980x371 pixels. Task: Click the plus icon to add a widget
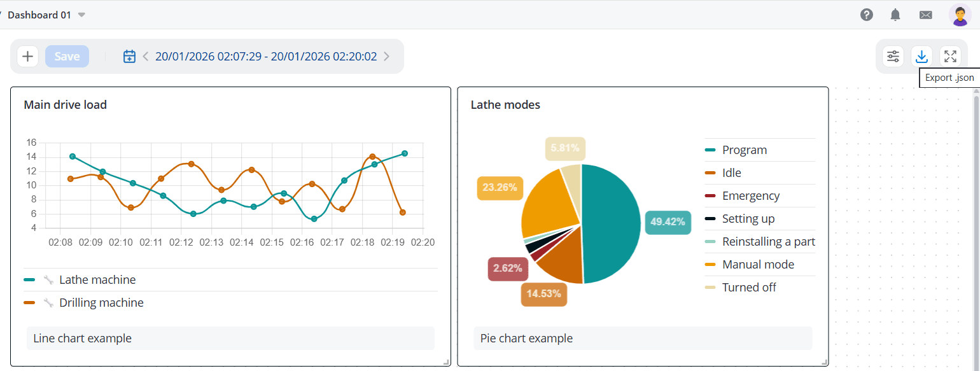coord(27,56)
